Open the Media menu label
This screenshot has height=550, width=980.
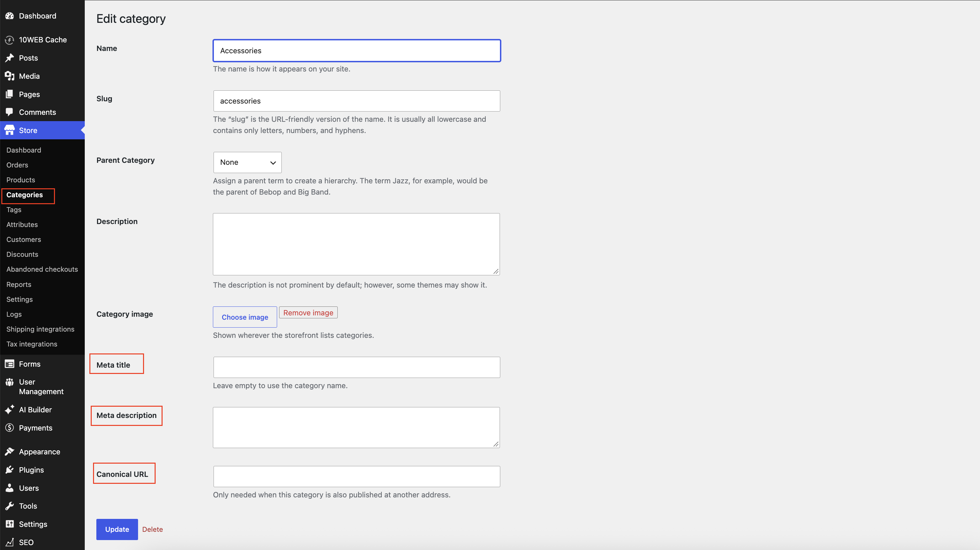[x=29, y=76]
